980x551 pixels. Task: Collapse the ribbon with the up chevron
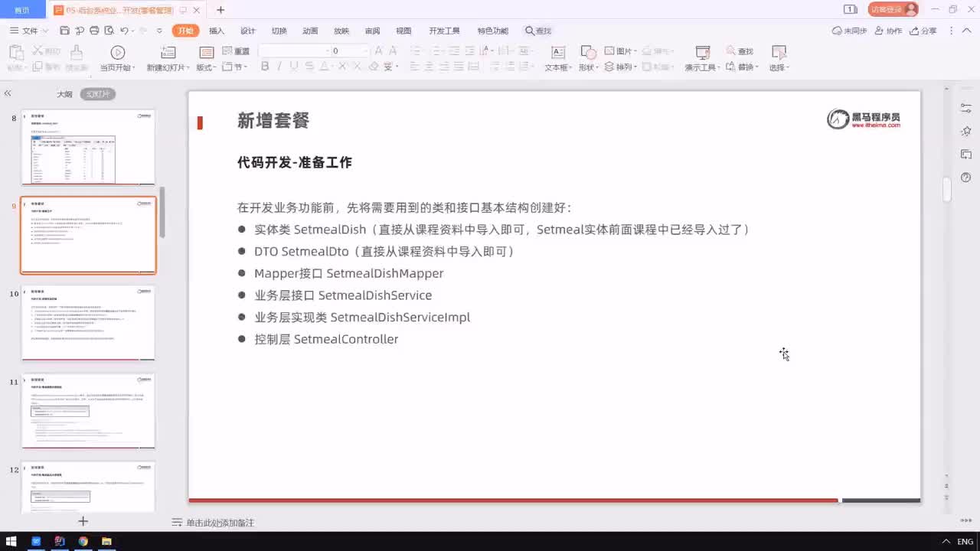click(966, 31)
